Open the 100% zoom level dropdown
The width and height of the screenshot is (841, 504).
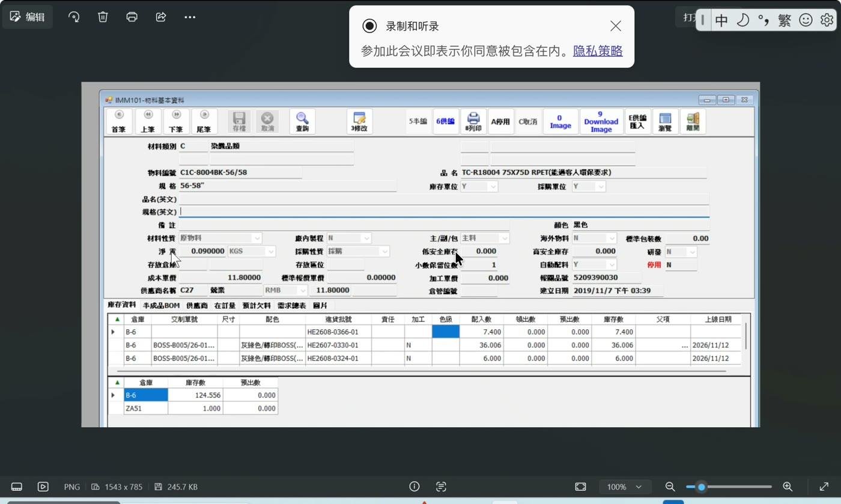624,487
